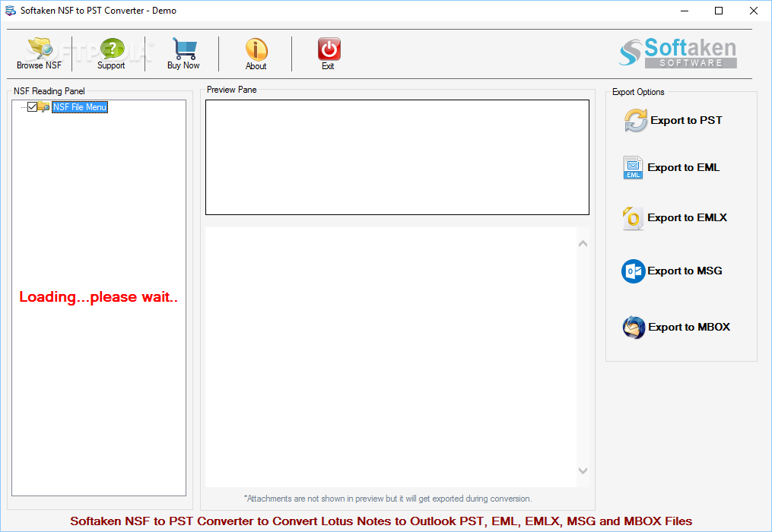This screenshot has width=772, height=532.
Task: Minimize the Softaken converter window
Action: coord(685,11)
